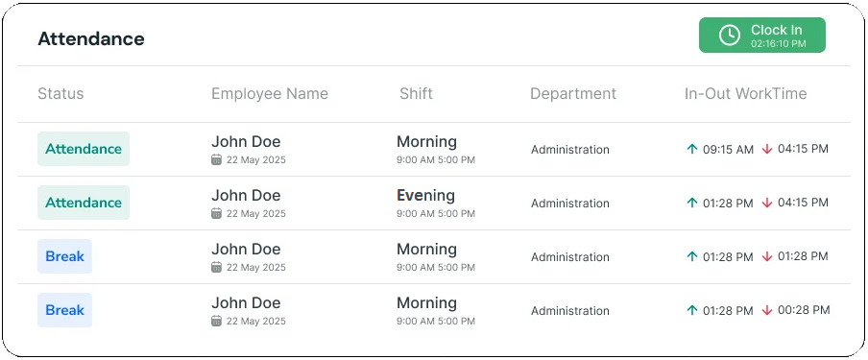This screenshot has width=868, height=360.
Task: Click 22 May 2025 date in Evening shift row
Action: pyautogui.click(x=255, y=214)
